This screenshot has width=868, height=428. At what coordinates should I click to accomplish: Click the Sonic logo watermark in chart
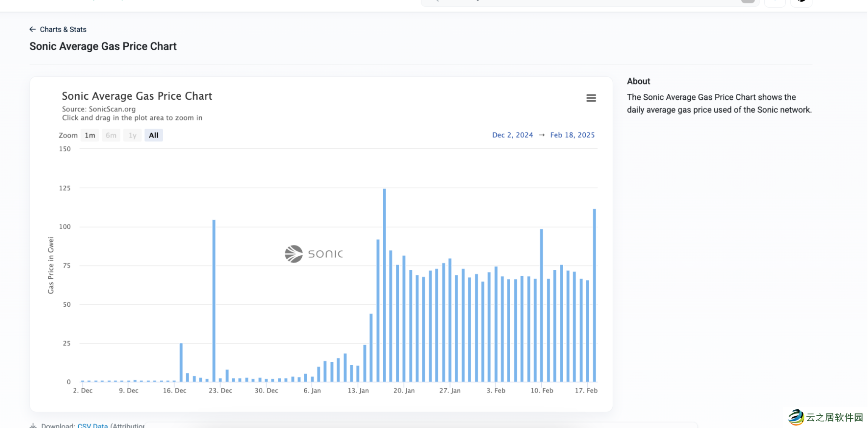(314, 254)
